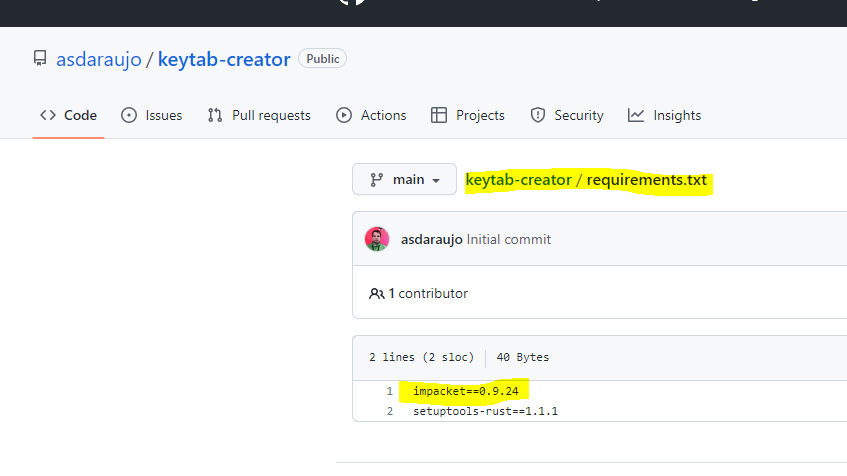Go to the Pull requests tab
This screenshot has width=847, height=476.
coord(271,115)
